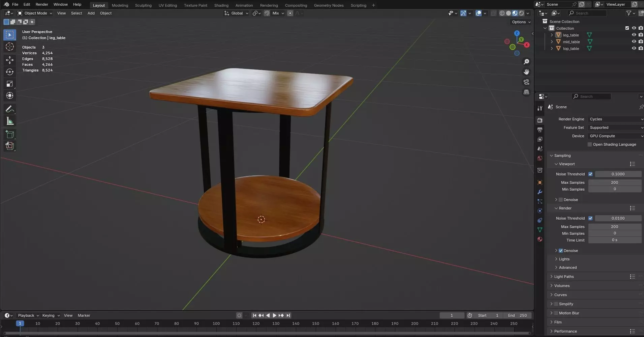
Task: Toggle the camera view icon
Action: 526,82
